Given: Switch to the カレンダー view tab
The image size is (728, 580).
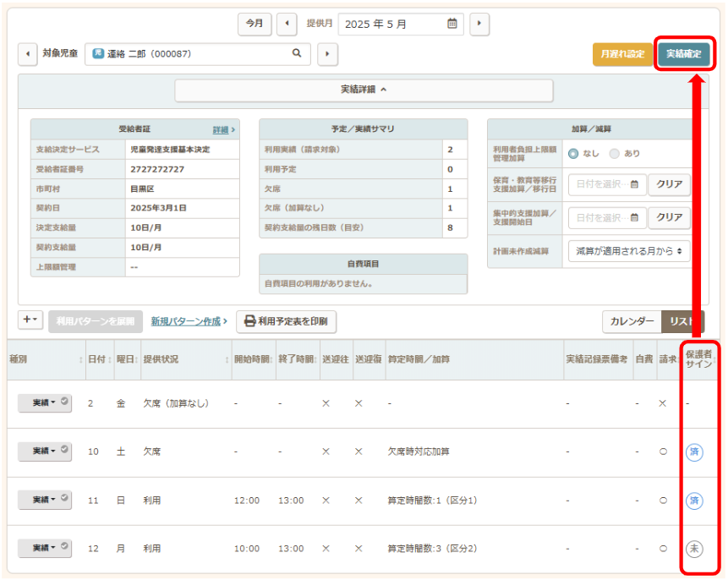Looking at the screenshot, I should tap(632, 321).
